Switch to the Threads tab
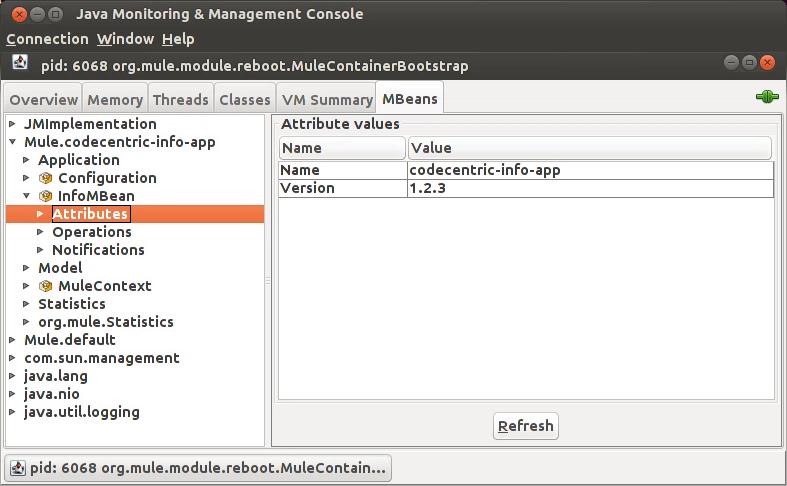The image size is (787, 486). point(181,100)
